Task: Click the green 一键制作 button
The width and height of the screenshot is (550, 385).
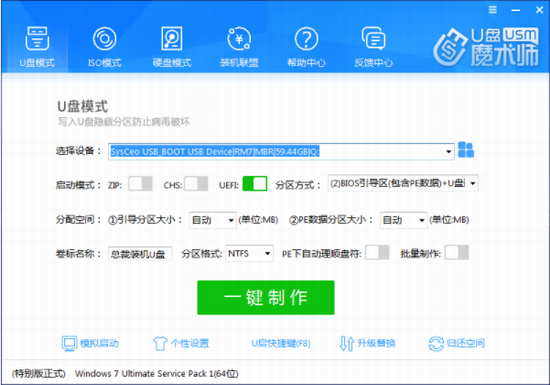Action: (266, 298)
